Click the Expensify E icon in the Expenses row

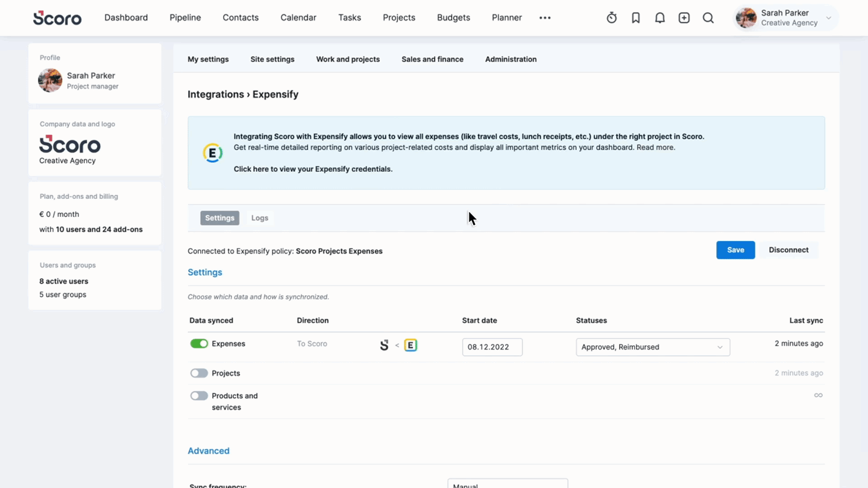410,345
